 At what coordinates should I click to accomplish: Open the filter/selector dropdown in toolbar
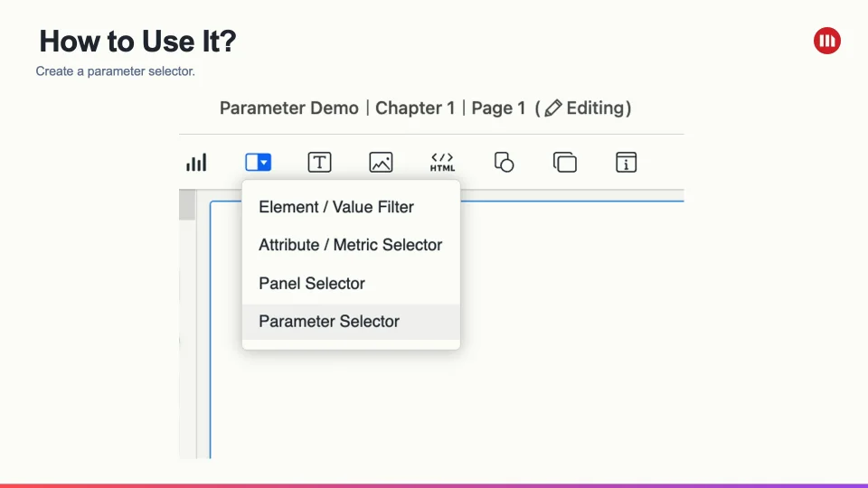coord(258,163)
